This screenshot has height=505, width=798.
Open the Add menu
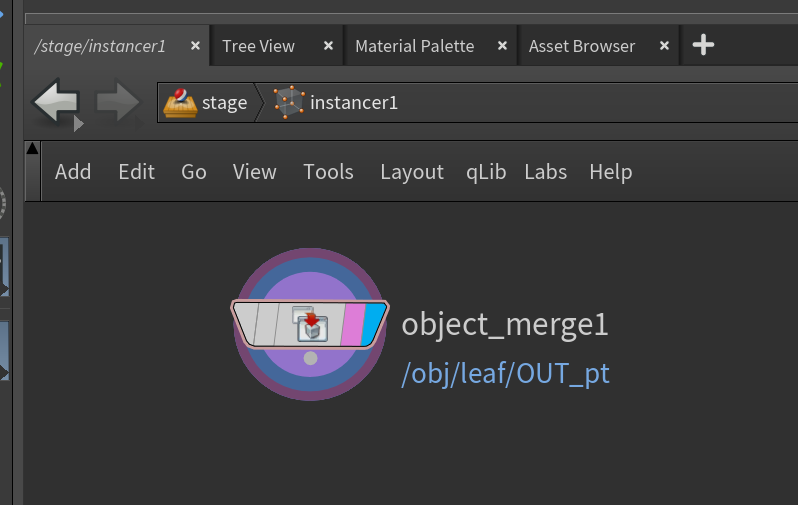coord(73,172)
